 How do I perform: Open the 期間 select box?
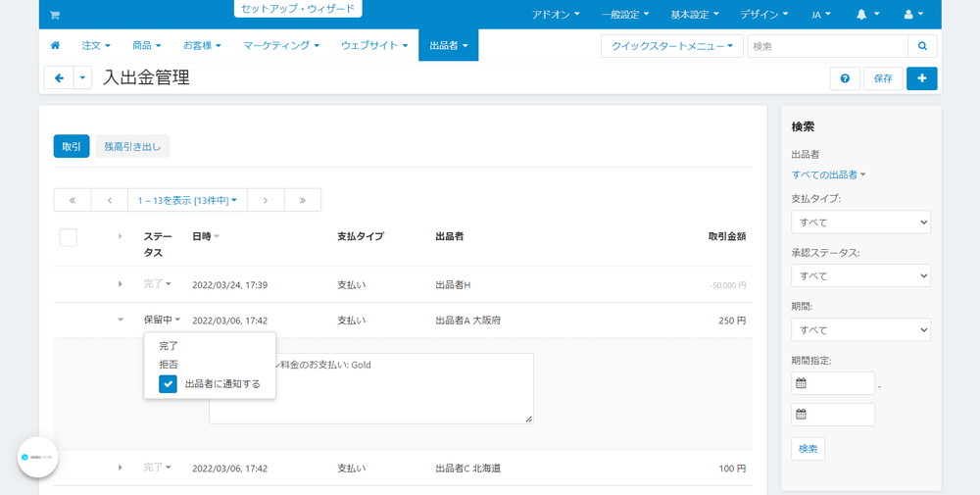860,330
